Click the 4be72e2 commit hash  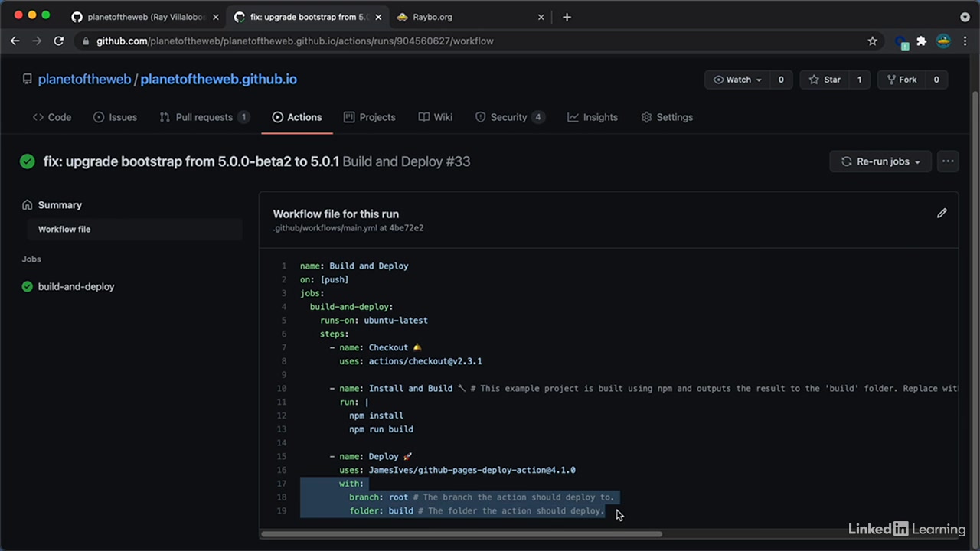[x=407, y=228]
